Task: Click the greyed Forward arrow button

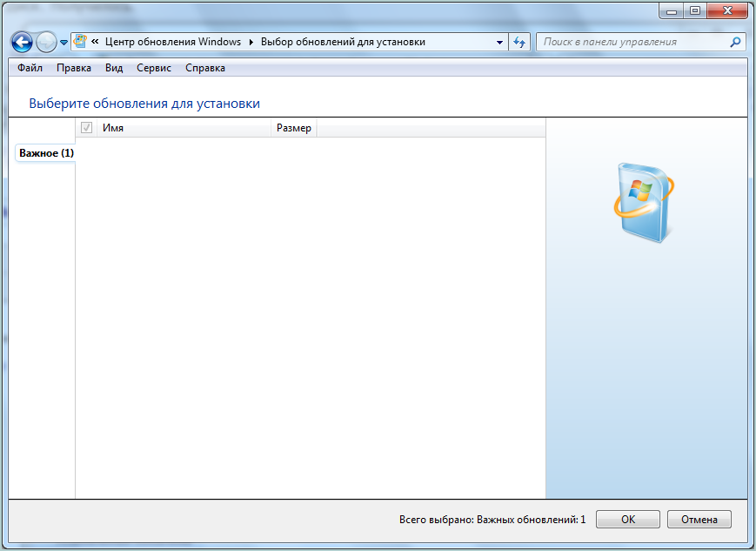Action: [x=46, y=43]
